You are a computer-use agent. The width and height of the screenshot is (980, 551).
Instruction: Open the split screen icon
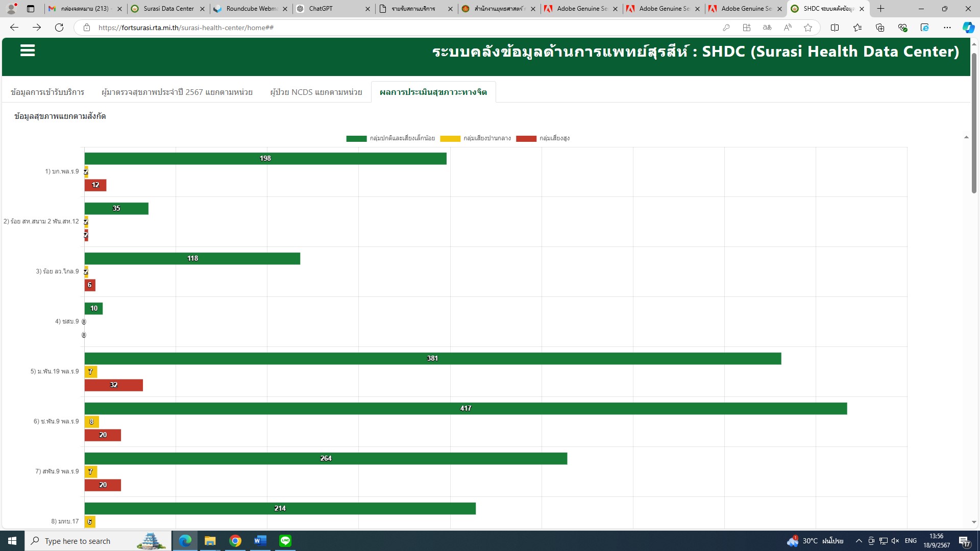[835, 28]
